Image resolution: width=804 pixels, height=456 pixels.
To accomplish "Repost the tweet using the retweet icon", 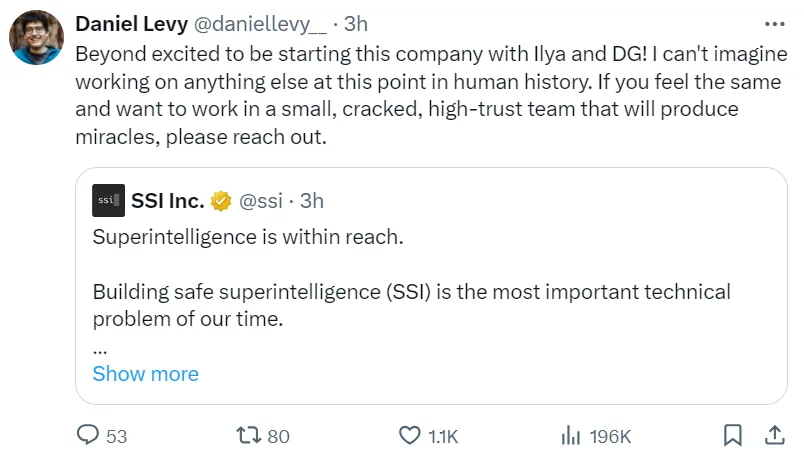I will point(247,435).
